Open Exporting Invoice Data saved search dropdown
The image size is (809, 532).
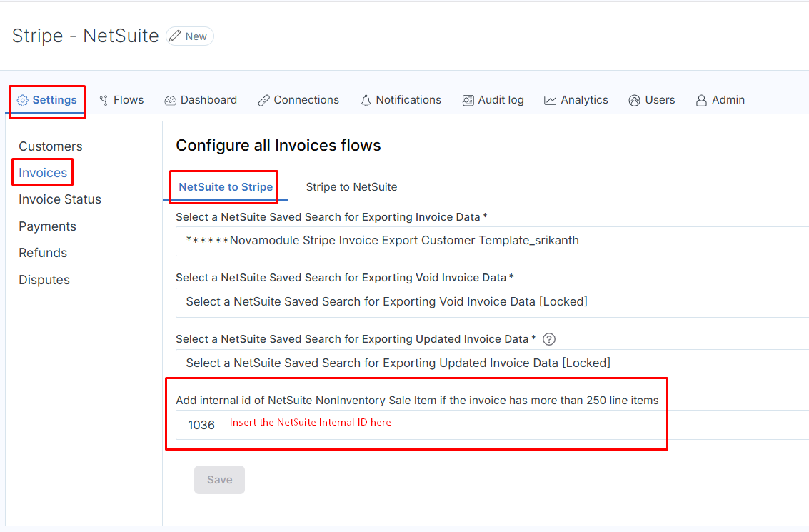pos(492,241)
